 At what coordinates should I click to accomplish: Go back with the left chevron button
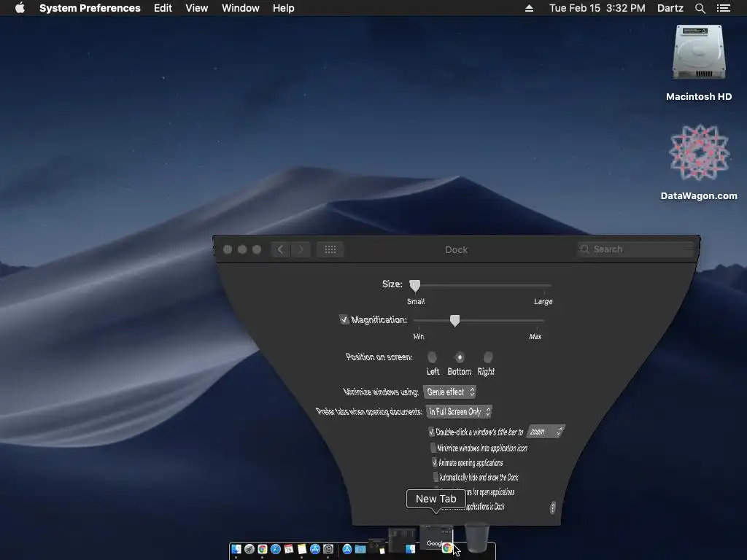(281, 249)
